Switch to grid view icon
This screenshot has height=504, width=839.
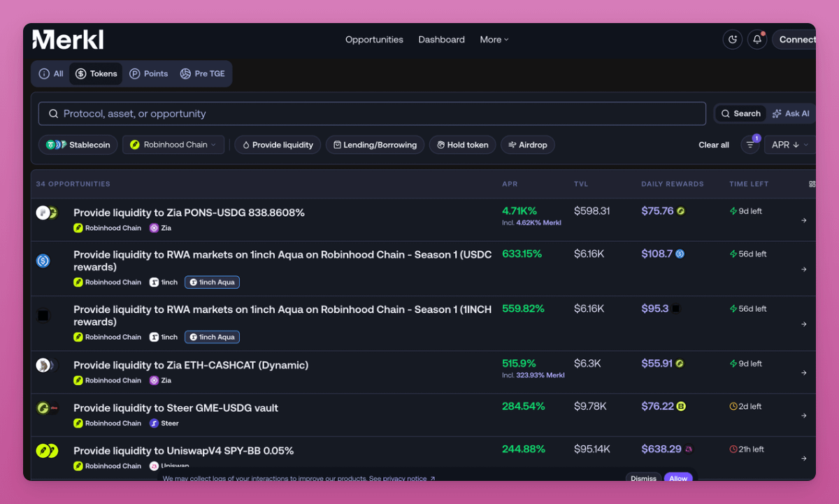pos(812,184)
